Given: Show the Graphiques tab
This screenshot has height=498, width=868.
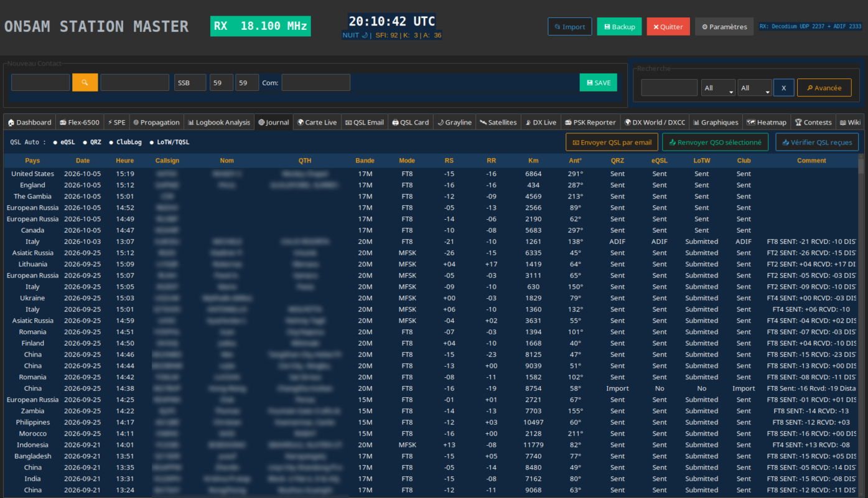Looking at the screenshot, I should click(716, 123).
